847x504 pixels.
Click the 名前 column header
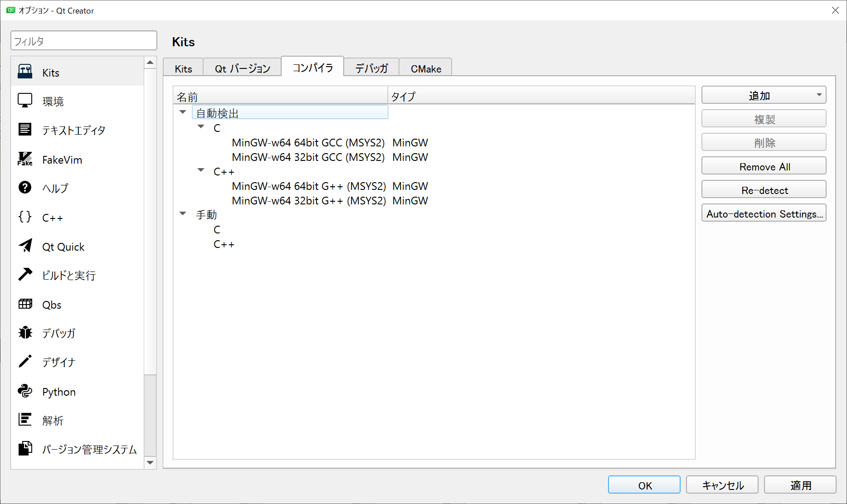280,96
